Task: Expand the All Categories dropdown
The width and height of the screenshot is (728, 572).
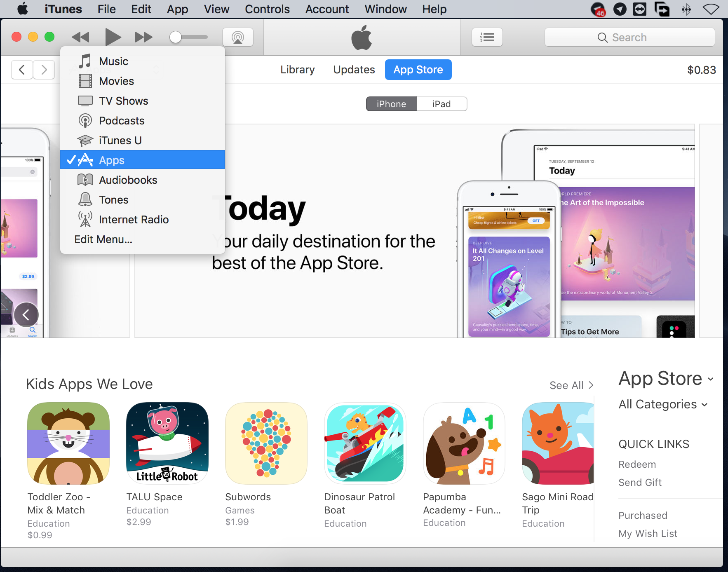Action: [x=663, y=404]
